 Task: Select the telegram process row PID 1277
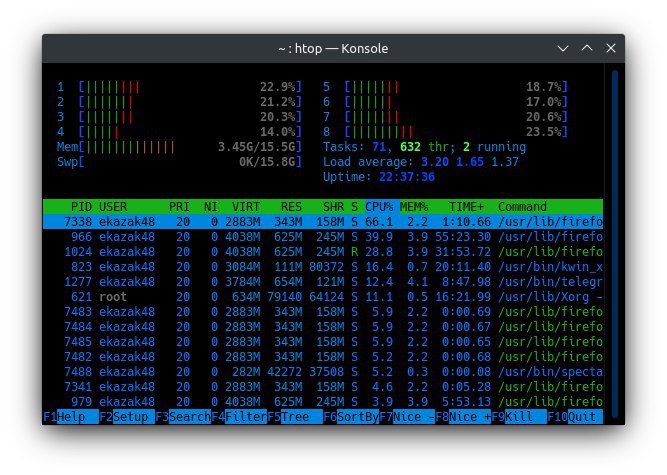tap(323, 282)
